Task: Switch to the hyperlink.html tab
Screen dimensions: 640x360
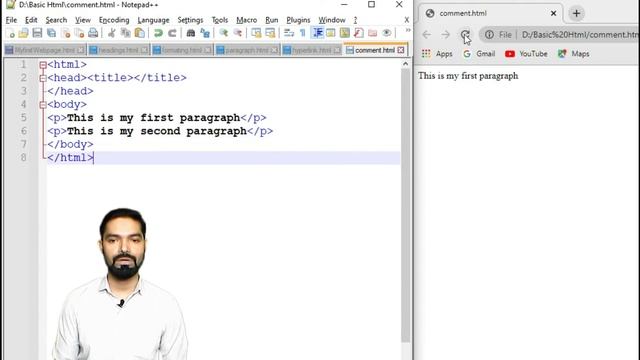Action: tap(311, 50)
